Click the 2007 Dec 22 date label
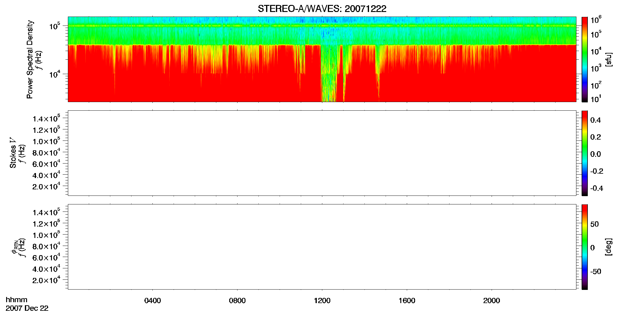644x332 pixels. coord(27,308)
